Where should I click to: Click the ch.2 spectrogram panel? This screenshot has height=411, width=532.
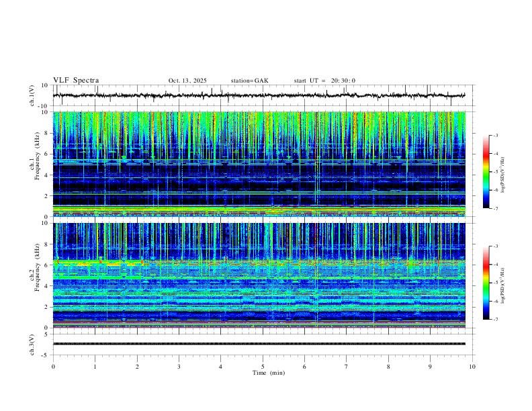click(259, 275)
